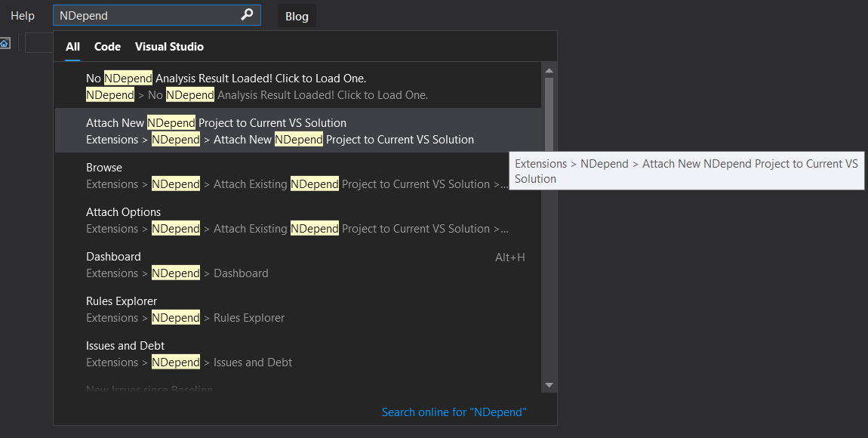Open the Rules Explorer search result

pos(298,309)
